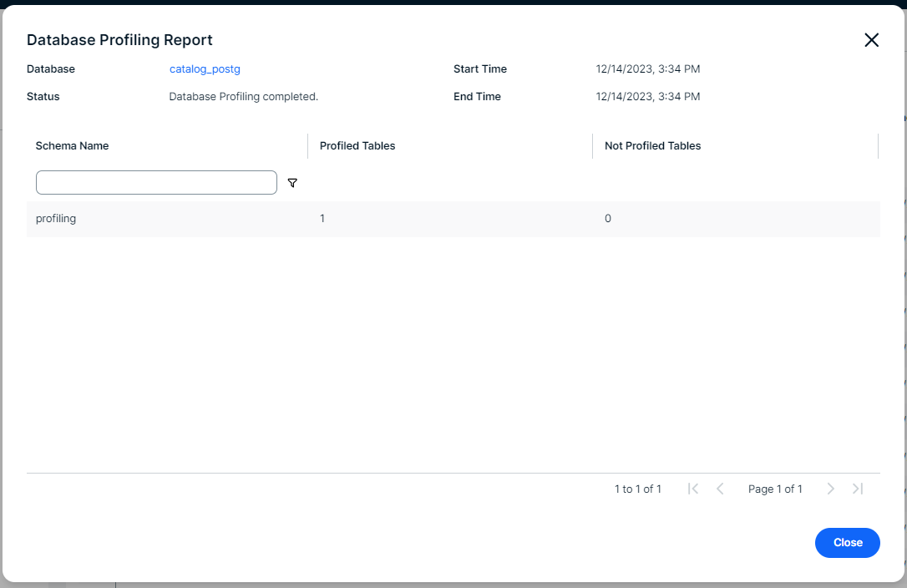Click the Not Profiled Tables value 0
Screen dimensions: 907x588
608,219
